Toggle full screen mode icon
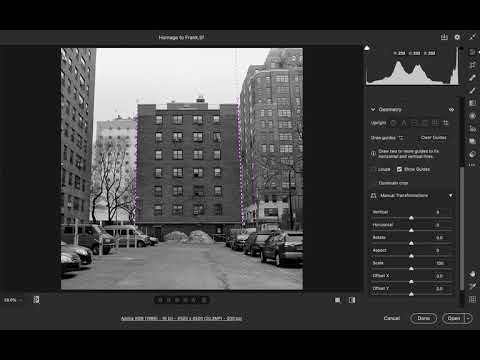 click(472, 37)
